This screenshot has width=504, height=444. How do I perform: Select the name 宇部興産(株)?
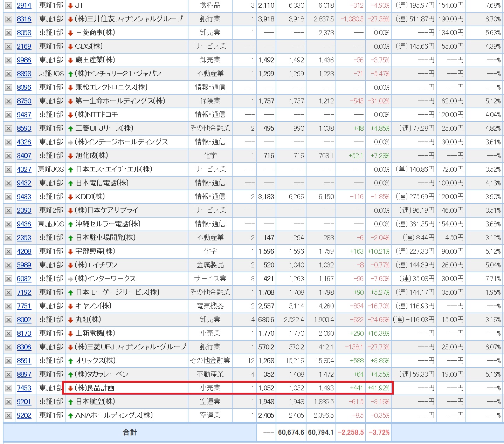coord(95,251)
